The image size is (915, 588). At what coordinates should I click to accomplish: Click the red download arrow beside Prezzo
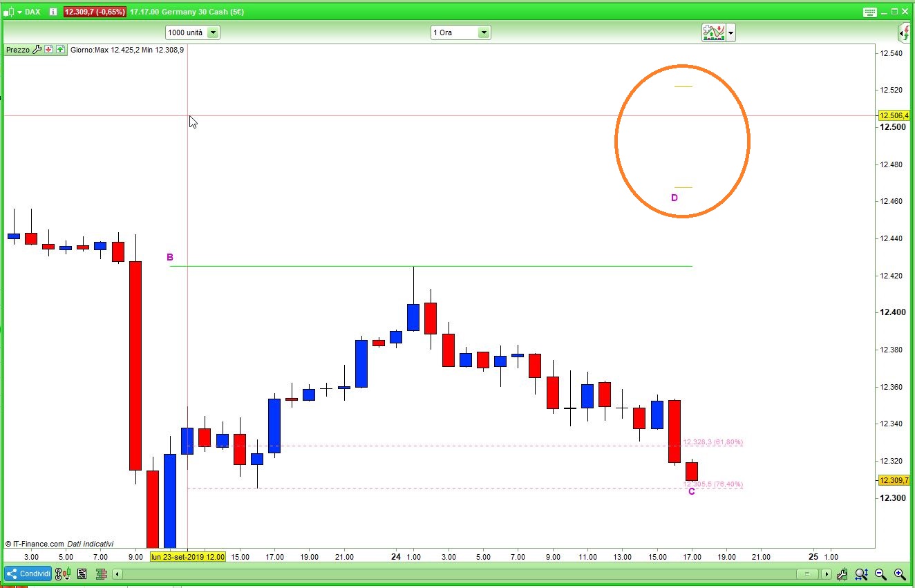[48, 49]
